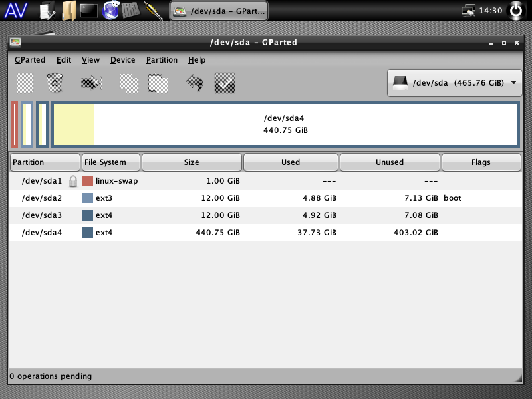Click the 14:30 clock in the panel
Viewport: 532px width, 399px height.
pyautogui.click(x=491, y=11)
